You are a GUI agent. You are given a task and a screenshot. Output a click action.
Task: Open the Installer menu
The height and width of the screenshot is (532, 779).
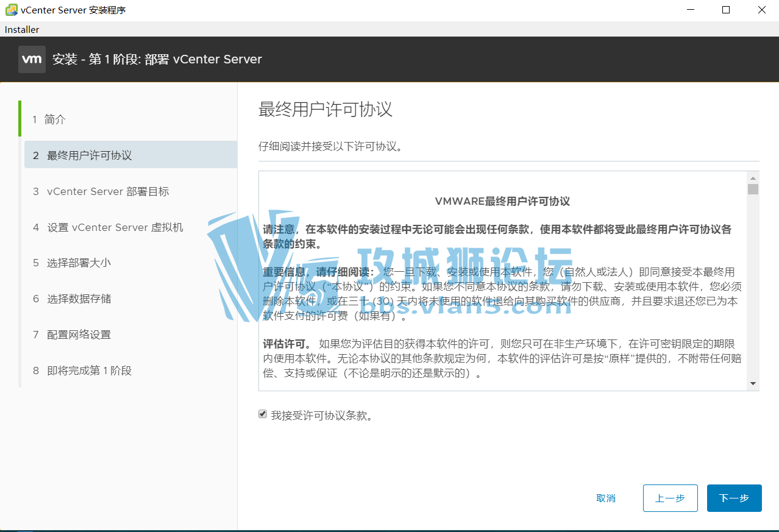(x=21, y=29)
